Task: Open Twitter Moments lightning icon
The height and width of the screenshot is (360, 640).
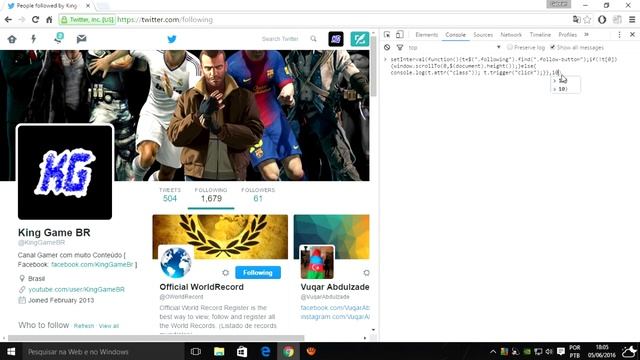Action: click(33, 39)
